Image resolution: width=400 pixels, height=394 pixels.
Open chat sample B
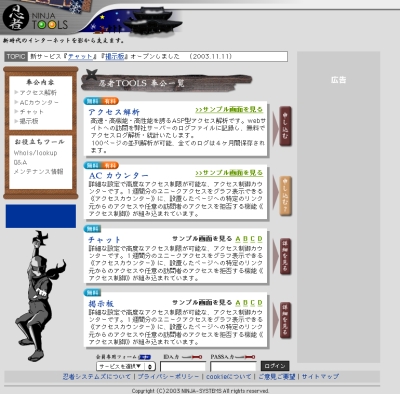click(x=245, y=239)
